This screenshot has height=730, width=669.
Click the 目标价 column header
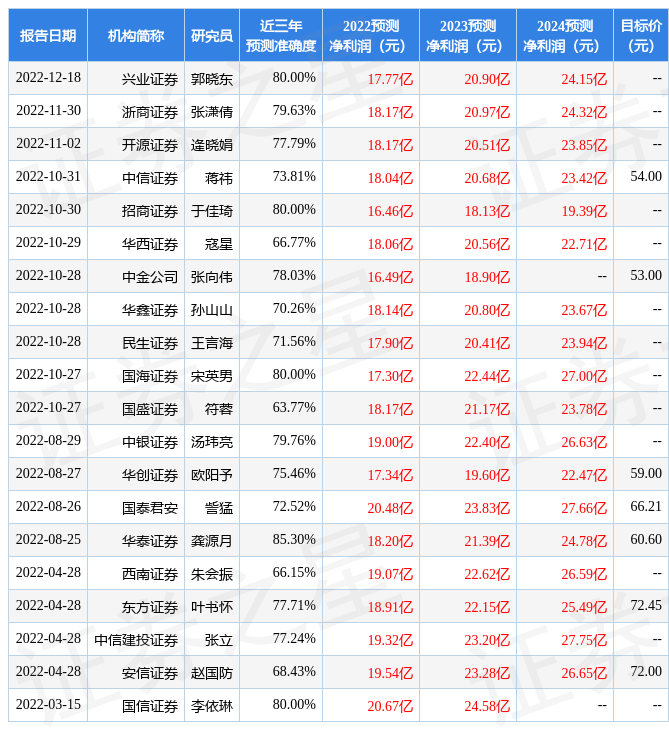(641, 35)
